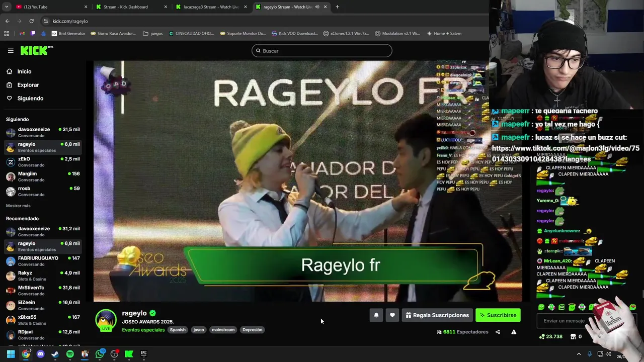Open WhatsApp from the taskbar
Viewport: 644px width, 362px height.
[x=100, y=354]
